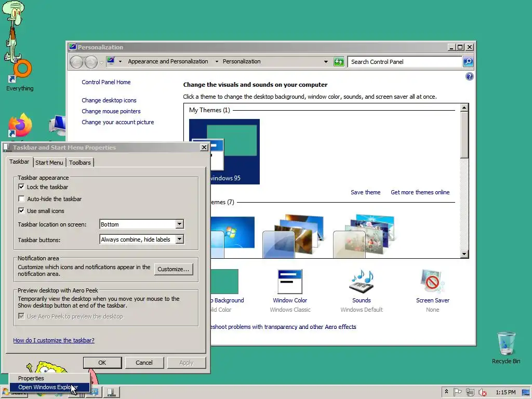Switch to the Start Menu tab
This screenshot has width=532, height=399.
[49, 163]
